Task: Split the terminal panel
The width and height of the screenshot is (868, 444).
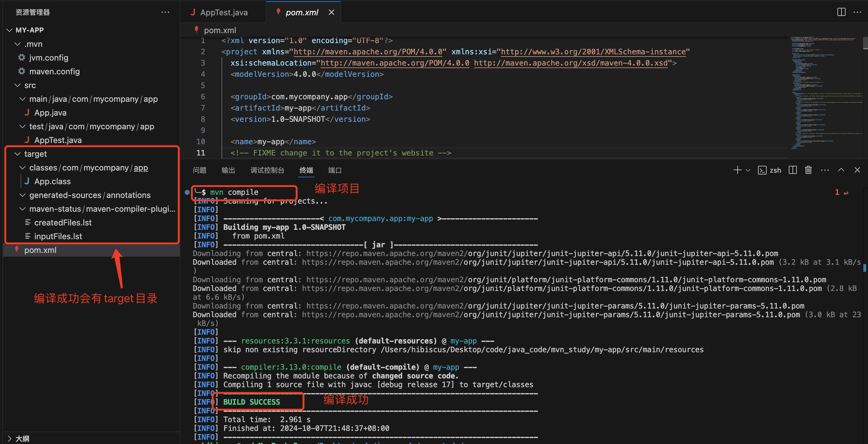Action: click(x=792, y=170)
